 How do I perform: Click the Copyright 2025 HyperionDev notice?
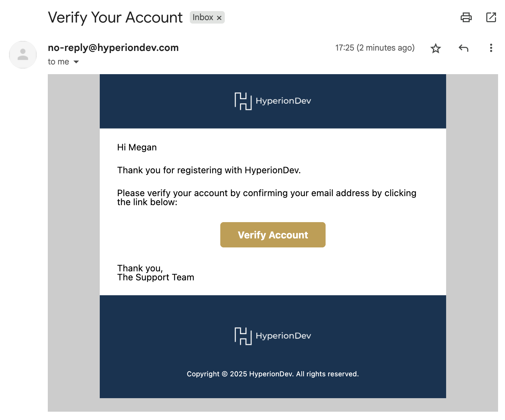pyautogui.click(x=273, y=374)
